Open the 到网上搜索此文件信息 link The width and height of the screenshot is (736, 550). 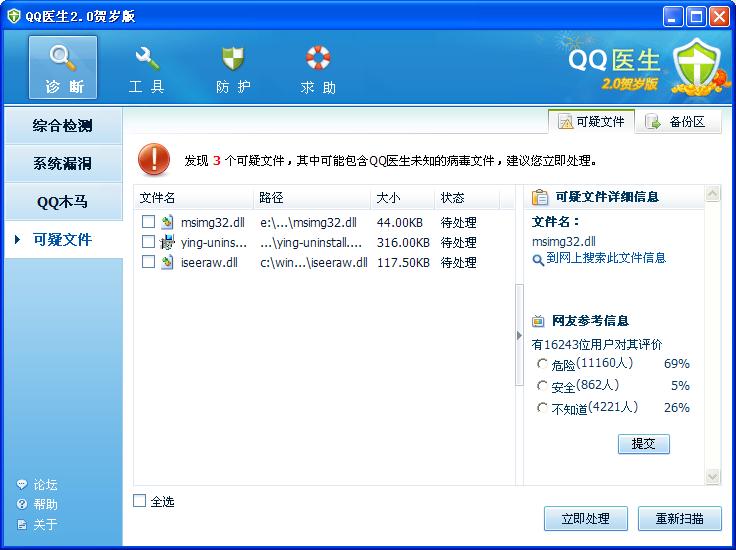pyautogui.click(x=606, y=258)
